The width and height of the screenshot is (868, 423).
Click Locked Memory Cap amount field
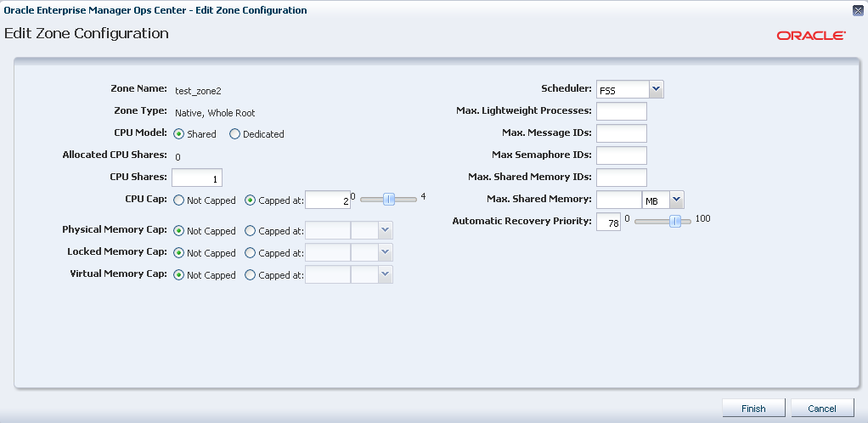(x=328, y=252)
